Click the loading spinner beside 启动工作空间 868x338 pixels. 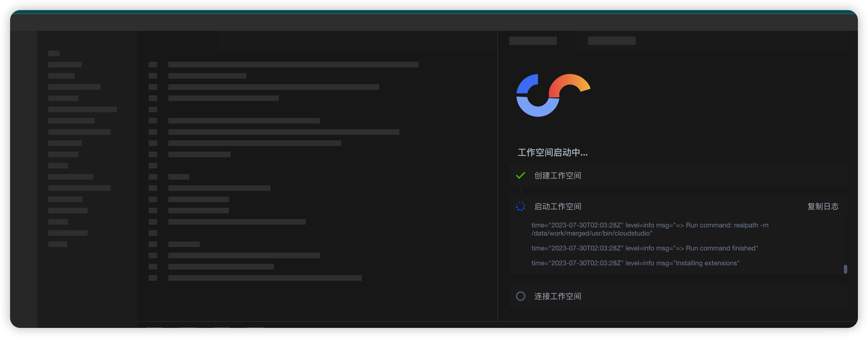520,206
